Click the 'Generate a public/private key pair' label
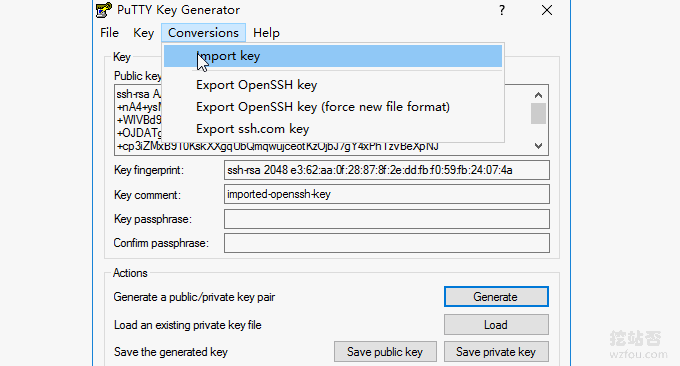Viewport: 680px width, 366px height. click(x=194, y=297)
